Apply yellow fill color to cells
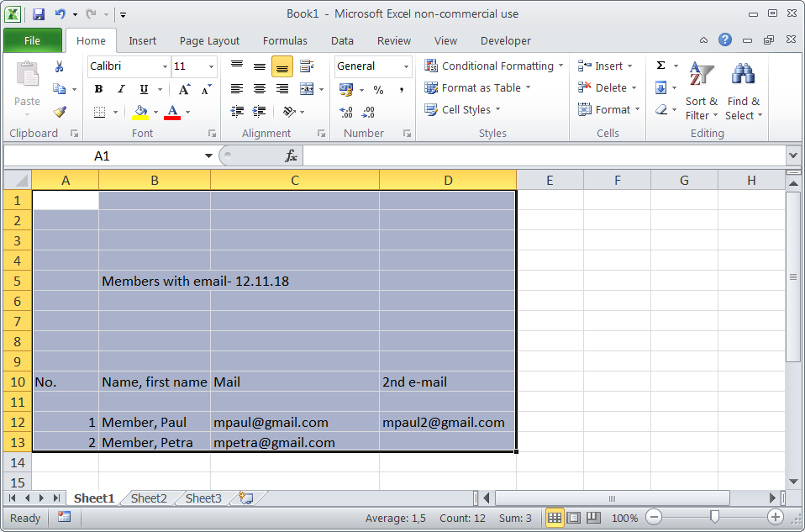This screenshot has width=805, height=532. pyautogui.click(x=140, y=112)
